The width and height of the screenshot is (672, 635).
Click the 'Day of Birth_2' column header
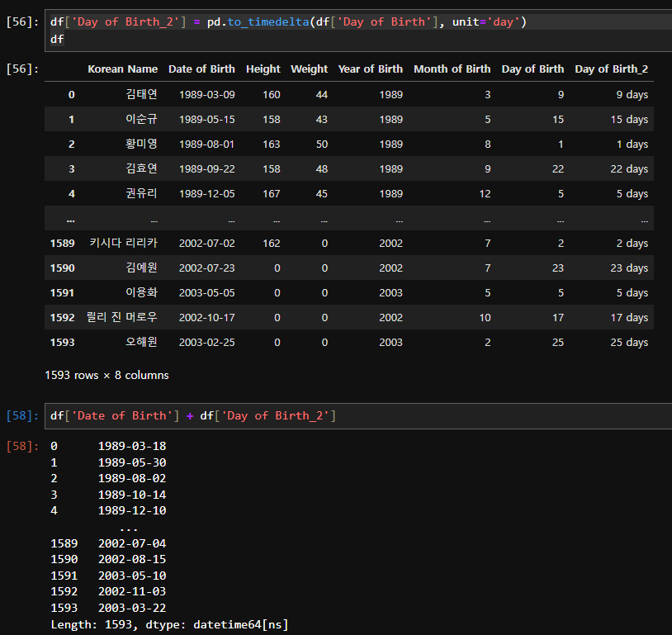[x=611, y=69]
